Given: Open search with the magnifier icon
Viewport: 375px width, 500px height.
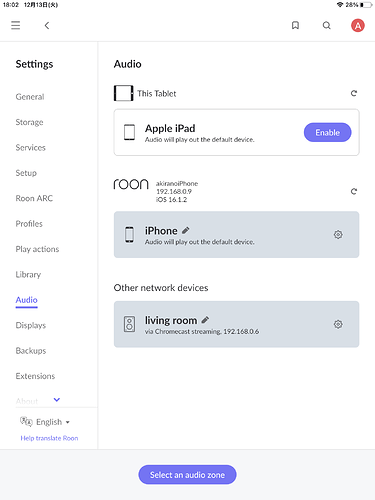Looking at the screenshot, I should 327,25.
